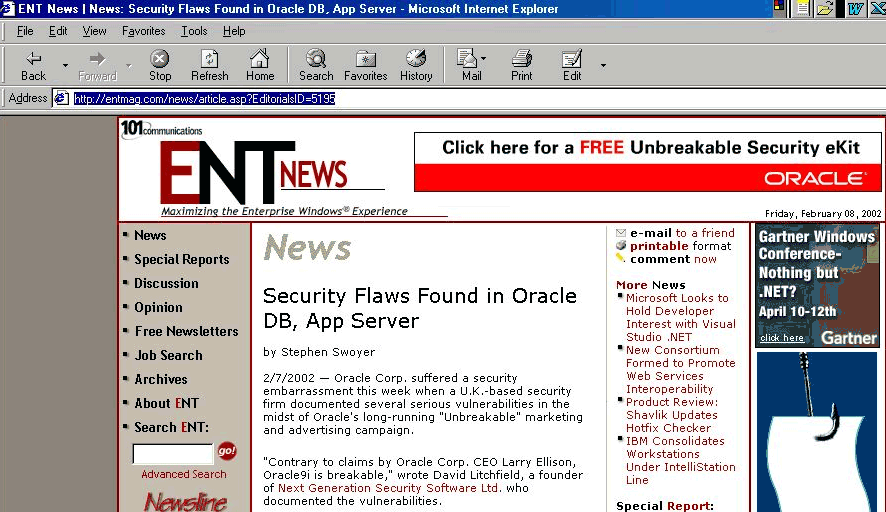
Task: Go to Discussion sidebar link
Action: (x=166, y=283)
